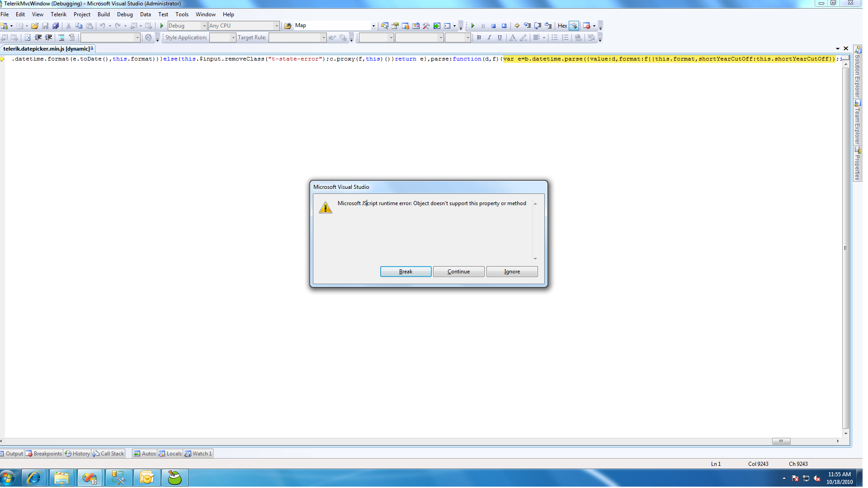Open Internet Explorer from taskbar

click(33, 478)
